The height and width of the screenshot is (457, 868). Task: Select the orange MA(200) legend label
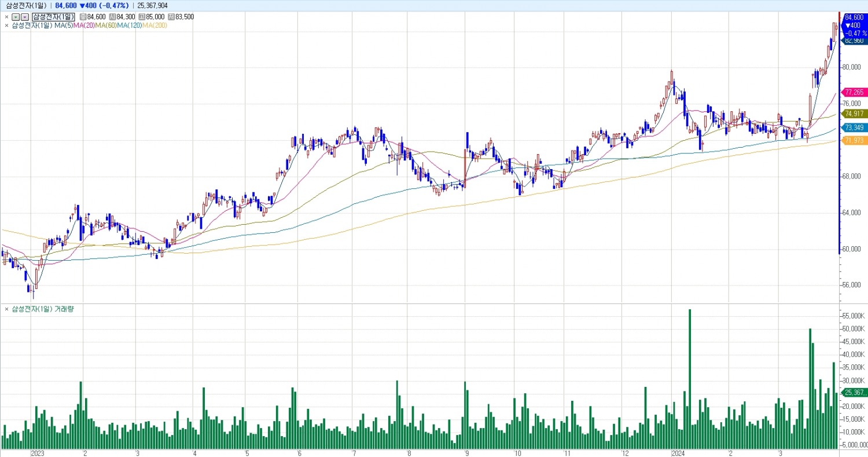(155, 25)
